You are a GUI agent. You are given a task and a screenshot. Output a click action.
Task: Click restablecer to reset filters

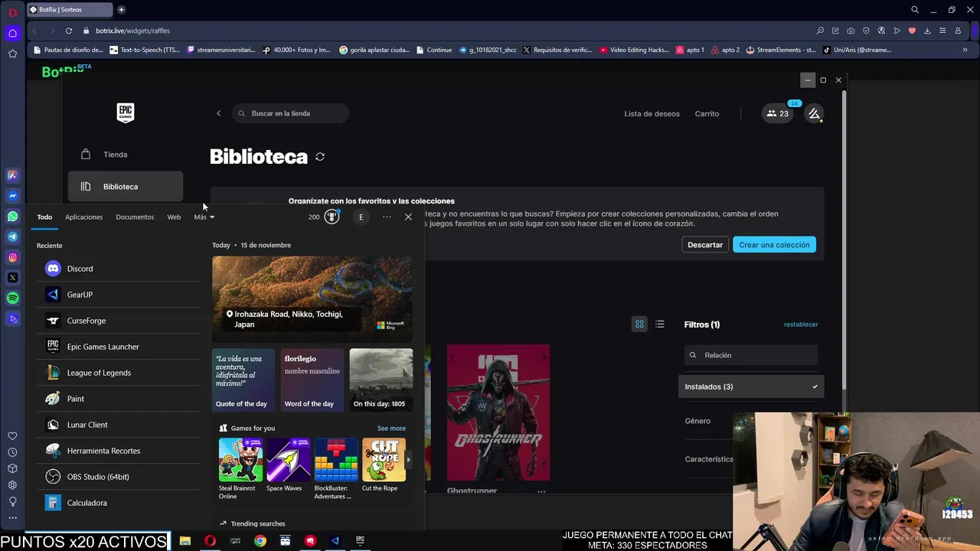pyautogui.click(x=801, y=324)
